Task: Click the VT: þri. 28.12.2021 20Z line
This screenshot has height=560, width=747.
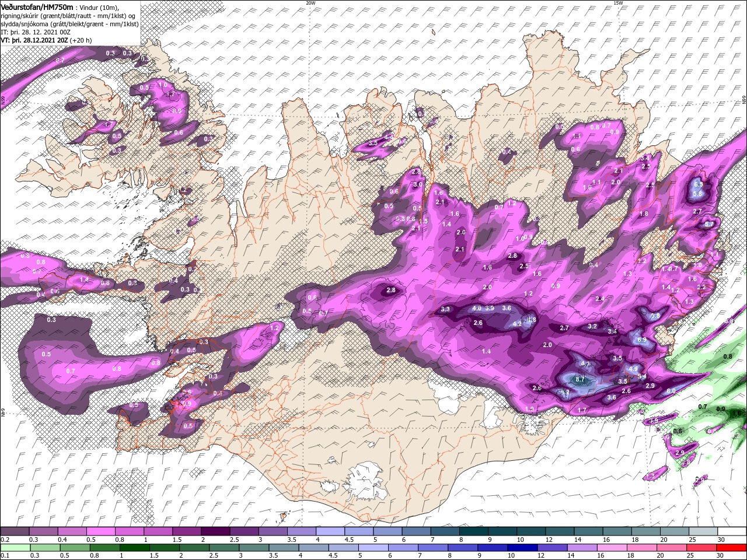Action: [x=46, y=40]
